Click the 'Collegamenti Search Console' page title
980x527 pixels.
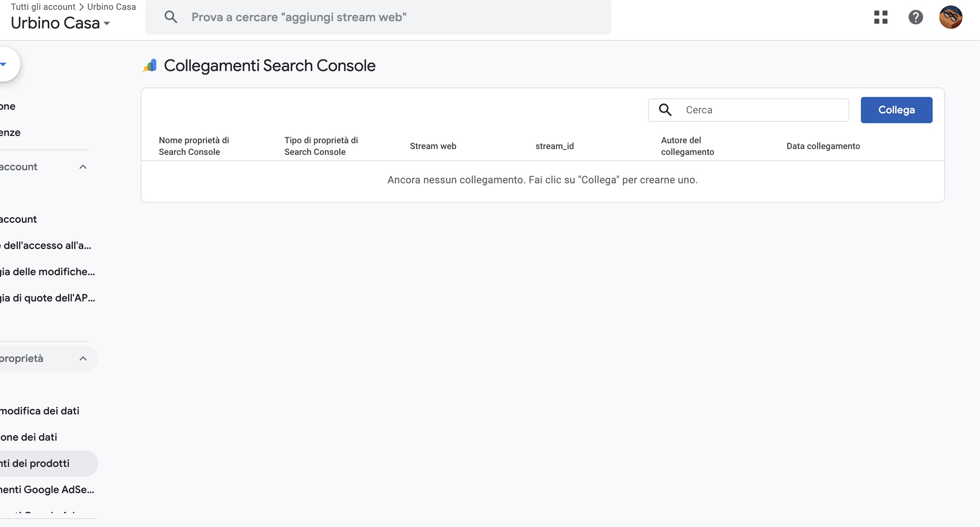click(270, 66)
